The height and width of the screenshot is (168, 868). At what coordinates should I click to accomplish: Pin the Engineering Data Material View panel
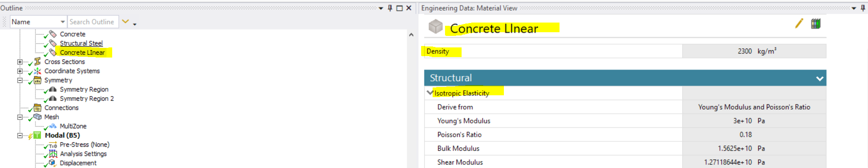[x=863, y=8]
